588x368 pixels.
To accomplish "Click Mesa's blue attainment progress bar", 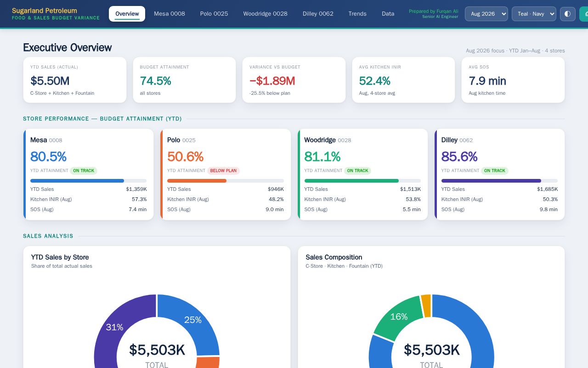I will point(77,181).
